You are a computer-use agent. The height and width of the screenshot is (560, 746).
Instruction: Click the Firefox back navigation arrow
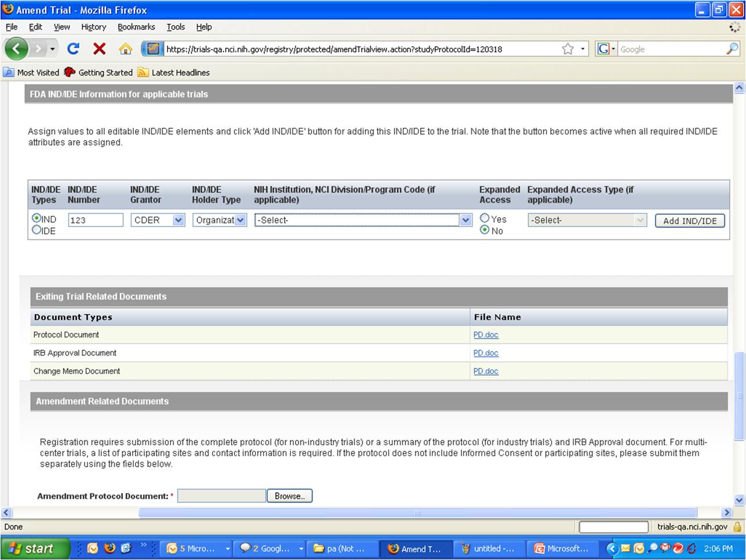[x=16, y=49]
